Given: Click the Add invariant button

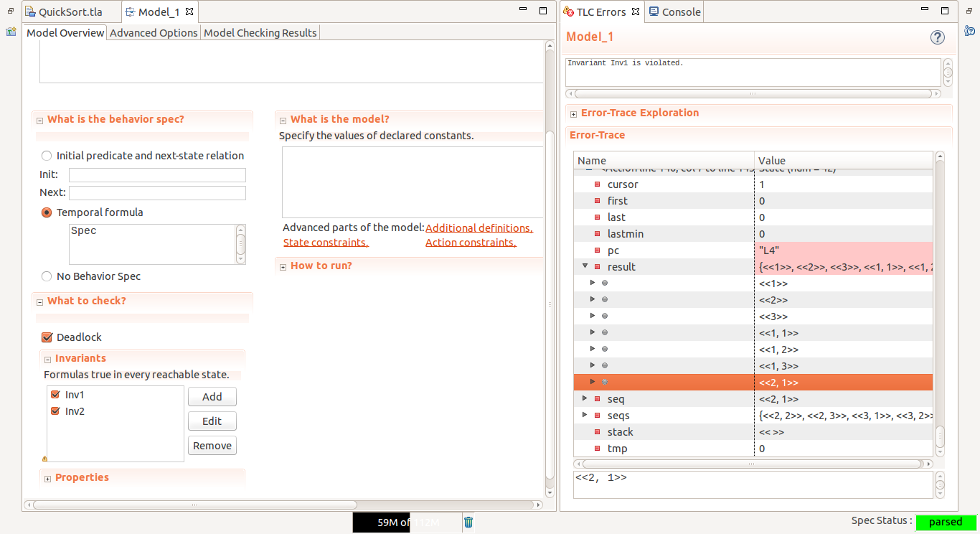Looking at the screenshot, I should click(x=212, y=397).
